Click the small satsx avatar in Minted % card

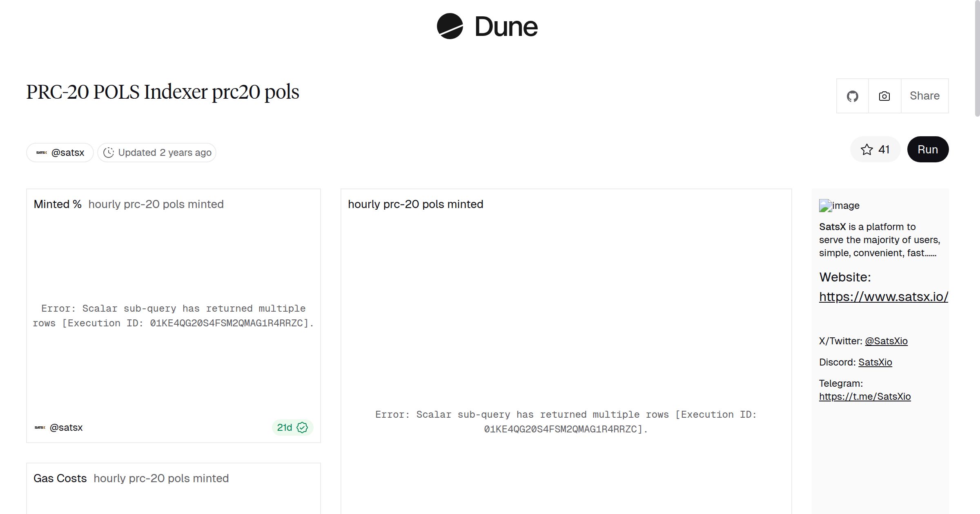(40, 428)
